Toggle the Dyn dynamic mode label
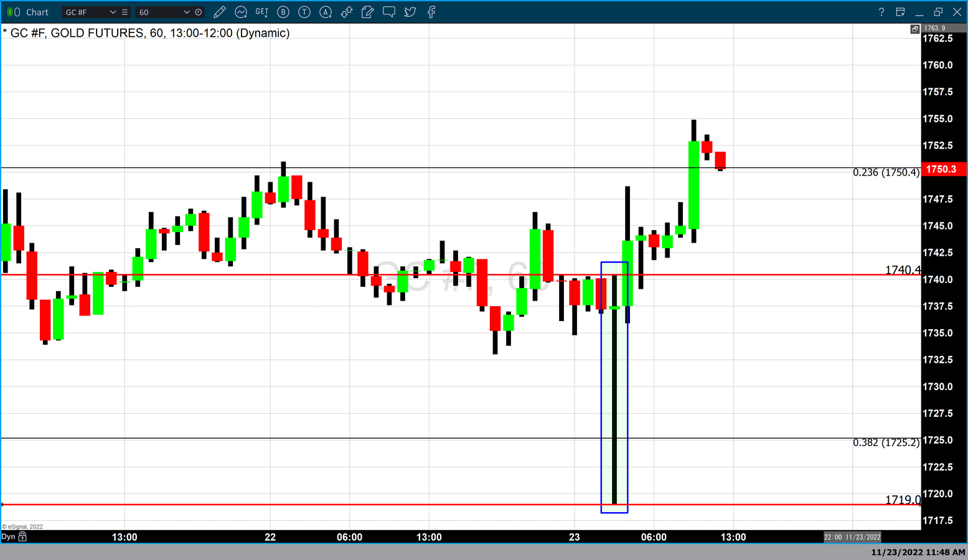968x560 pixels. pyautogui.click(x=8, y=536)
